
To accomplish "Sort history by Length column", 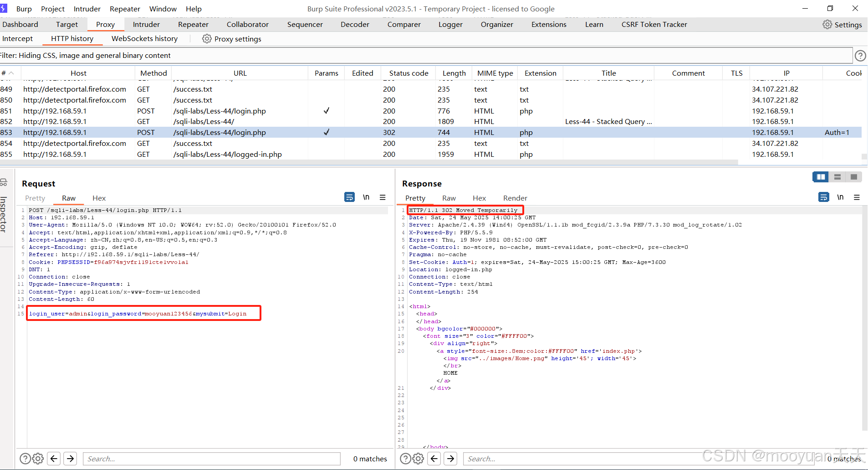I will coord(454,73).
